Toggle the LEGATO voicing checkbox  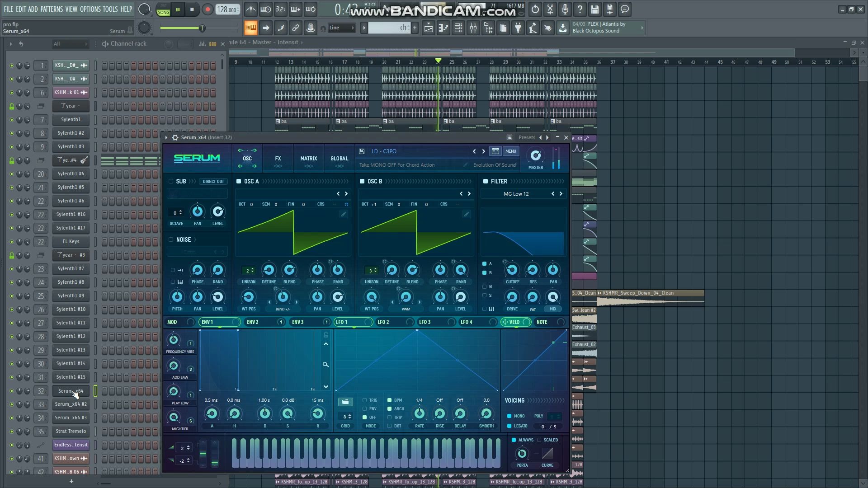tap(509, 426)
